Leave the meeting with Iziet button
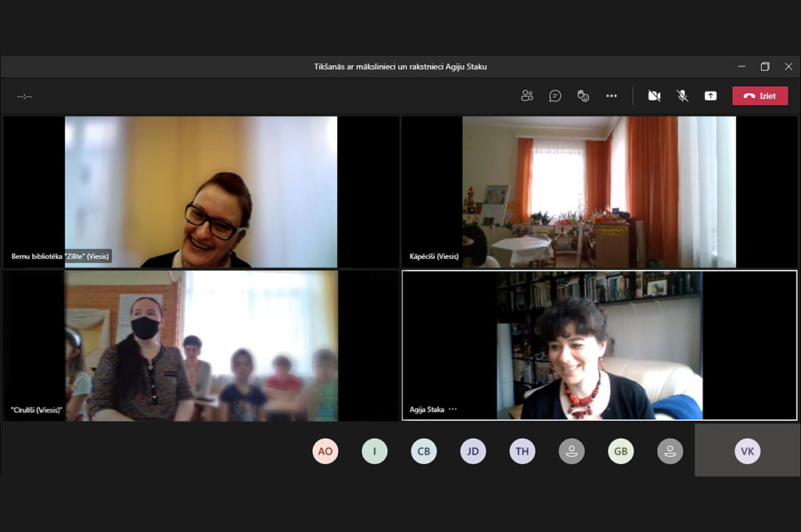The height and width of the screenshot is (532, 801). 760,95
